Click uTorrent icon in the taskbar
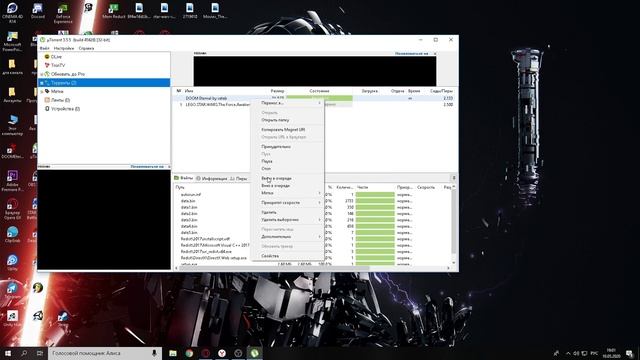 tap(254, 353)
